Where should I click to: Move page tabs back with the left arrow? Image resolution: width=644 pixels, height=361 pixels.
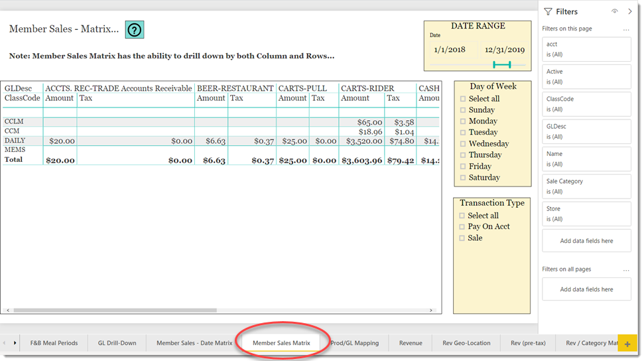click(x=4, y=343)
